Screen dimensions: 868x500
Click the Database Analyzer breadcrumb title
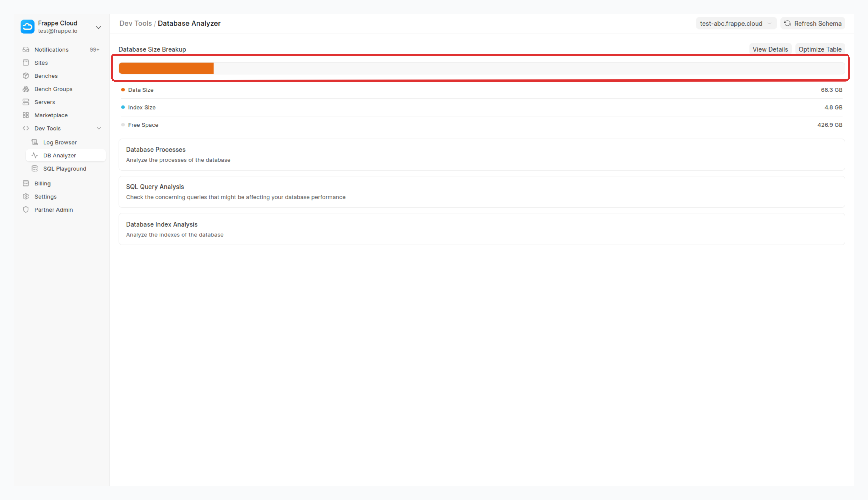[x=189, y=23]
